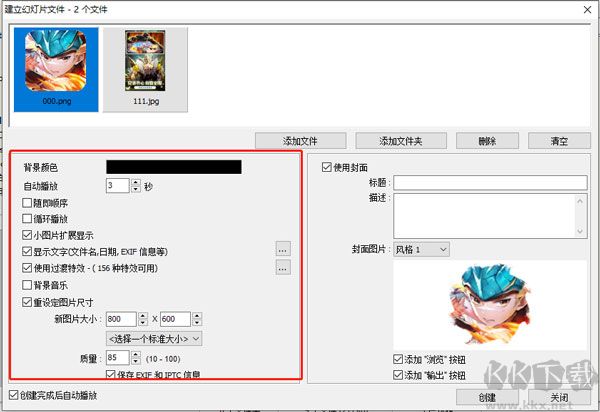Toggle 创建完成后自动播放 checkbox
The height and width of the screenshot is (412, 600).
(13, 395)
